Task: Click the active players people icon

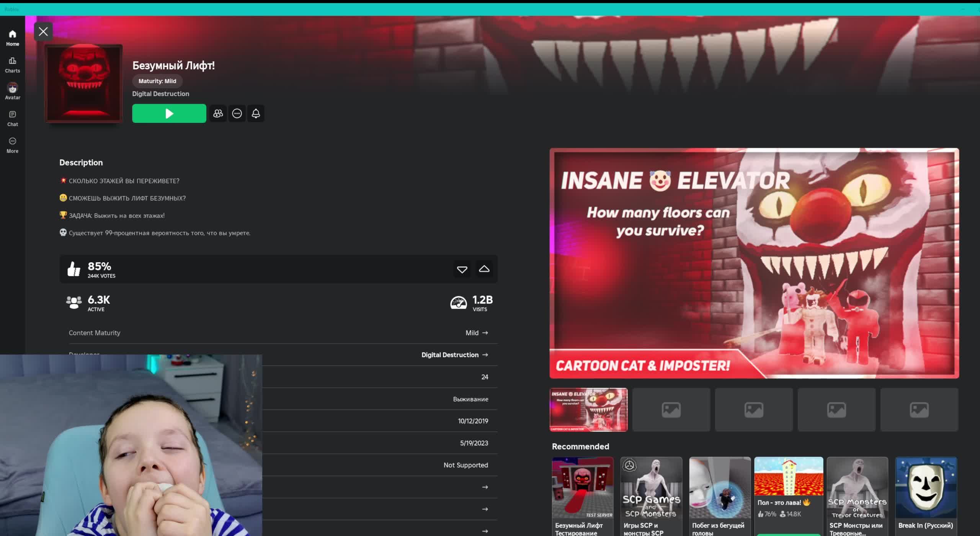Action: [x=74, y=302]
